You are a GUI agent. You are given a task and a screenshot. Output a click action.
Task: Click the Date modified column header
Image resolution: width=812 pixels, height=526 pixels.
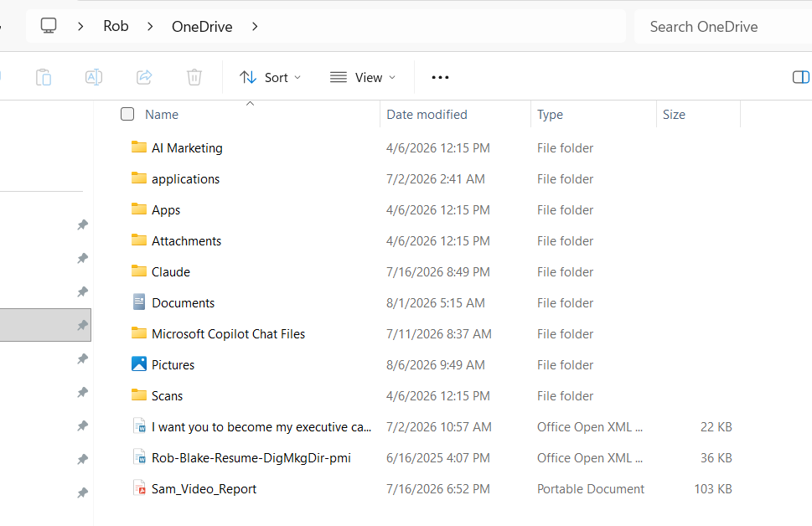427,115
